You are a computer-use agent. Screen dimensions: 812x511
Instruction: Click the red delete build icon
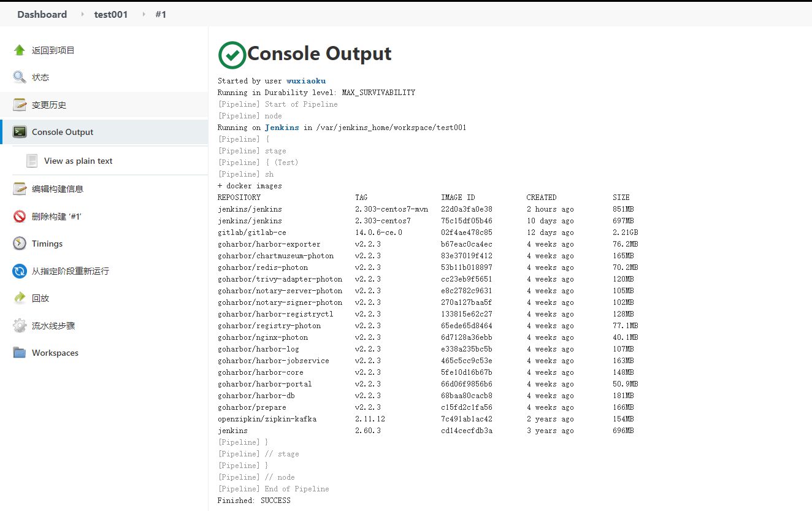coord(20,217)
